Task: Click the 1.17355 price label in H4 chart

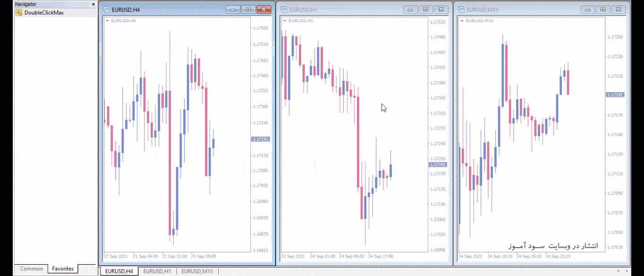Action: [x=261, y=91]
